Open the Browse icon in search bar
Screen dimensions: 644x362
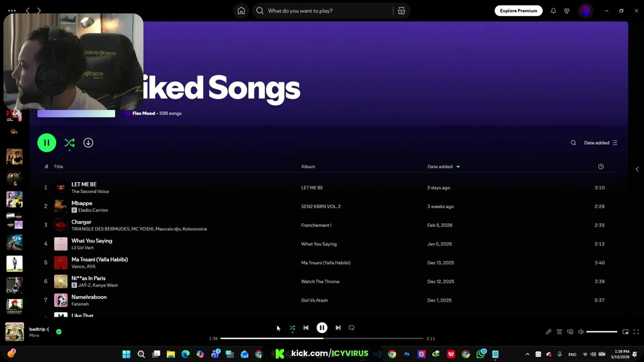[x=401, y=11]
